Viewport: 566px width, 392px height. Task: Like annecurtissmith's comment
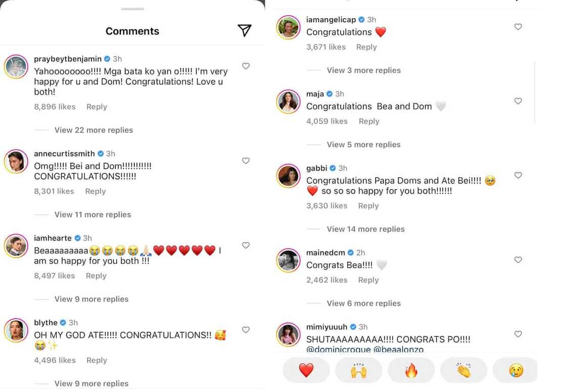246,161
